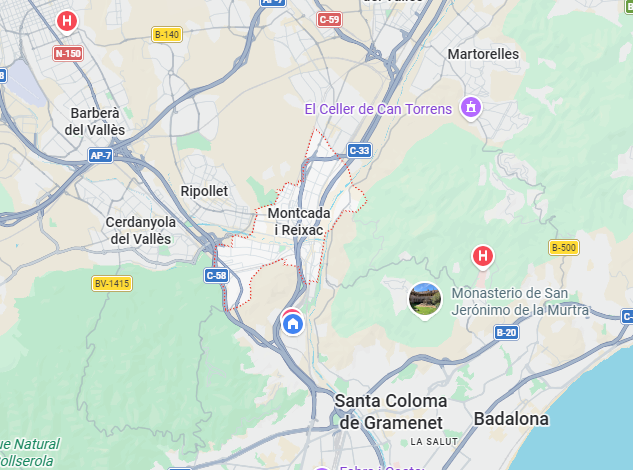Viewport: 633px width, 470px height.
Task: Select the hospital marker near Barberà
Action: 67,21
